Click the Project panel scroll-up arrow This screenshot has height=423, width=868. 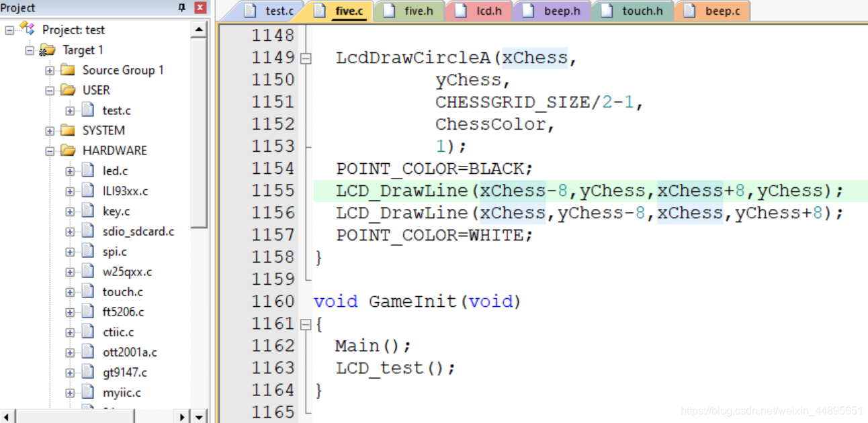[x=199, y=30]
